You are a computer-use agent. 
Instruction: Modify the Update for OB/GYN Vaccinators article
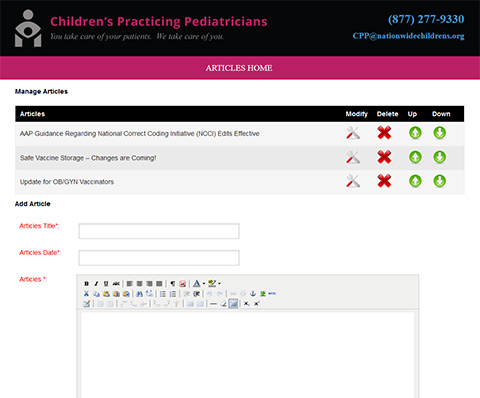click(x=353, y=181)
